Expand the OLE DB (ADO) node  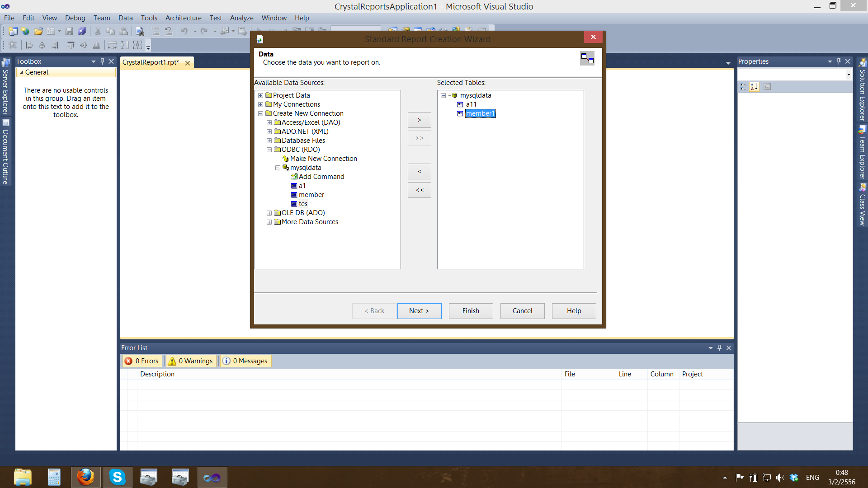coord(269,213)
